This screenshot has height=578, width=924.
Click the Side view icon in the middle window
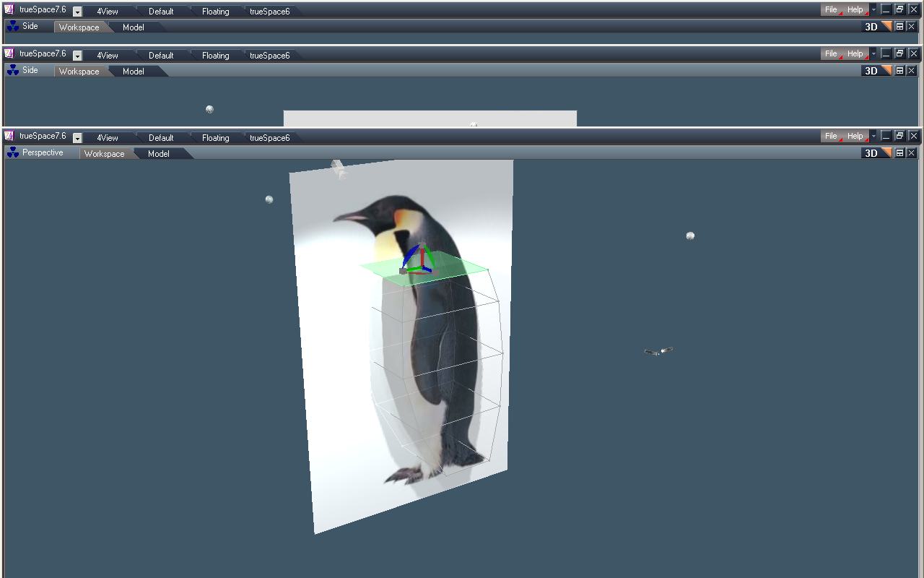click(x=12, y=70)
